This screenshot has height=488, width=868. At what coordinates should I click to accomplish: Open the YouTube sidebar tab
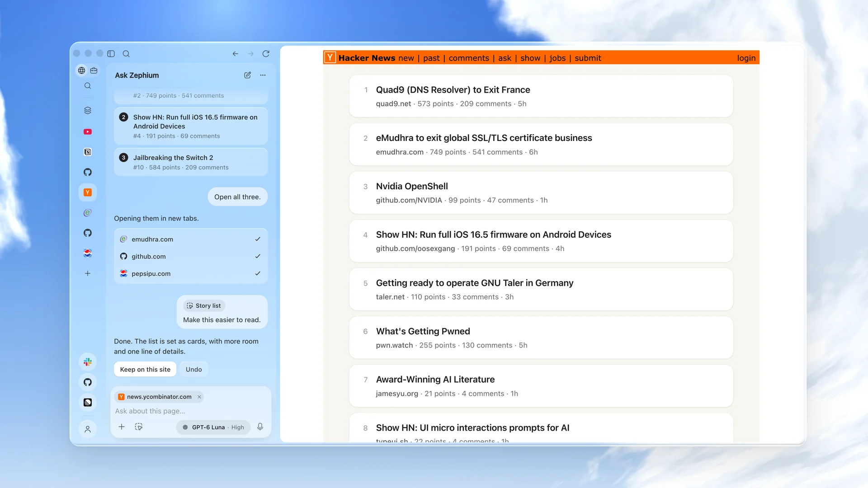click(88, 132)
